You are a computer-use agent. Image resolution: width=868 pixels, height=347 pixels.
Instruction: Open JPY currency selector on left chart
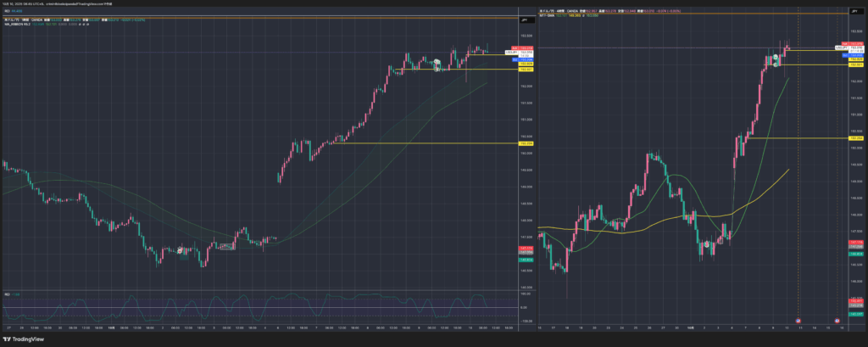click(524, 19)
